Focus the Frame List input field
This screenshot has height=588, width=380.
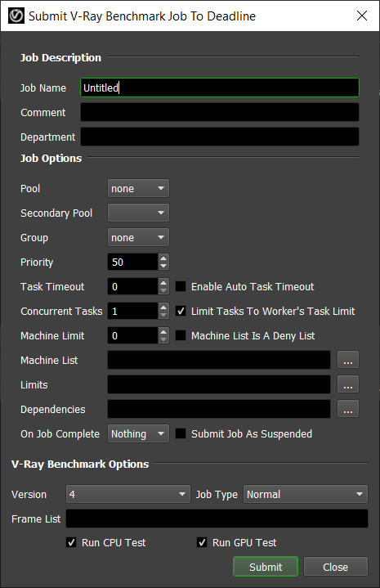[217, 518]
